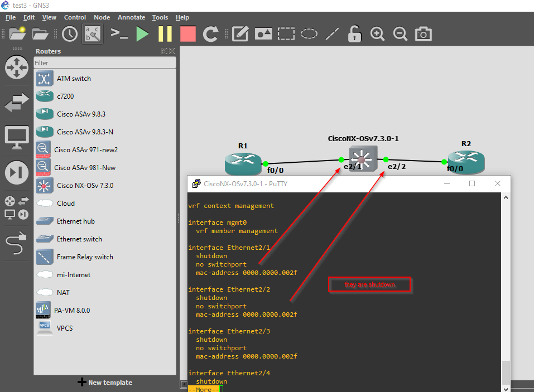Viewport: 534px width, 392px height.
Task: Stop all nodes with red stop icon
Action: [187, 34]
